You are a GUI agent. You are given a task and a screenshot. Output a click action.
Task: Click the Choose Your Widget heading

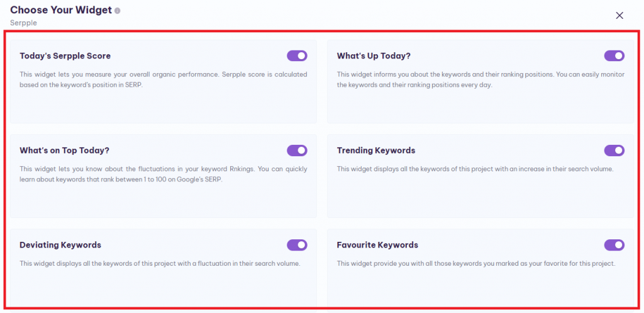[61, 10]
